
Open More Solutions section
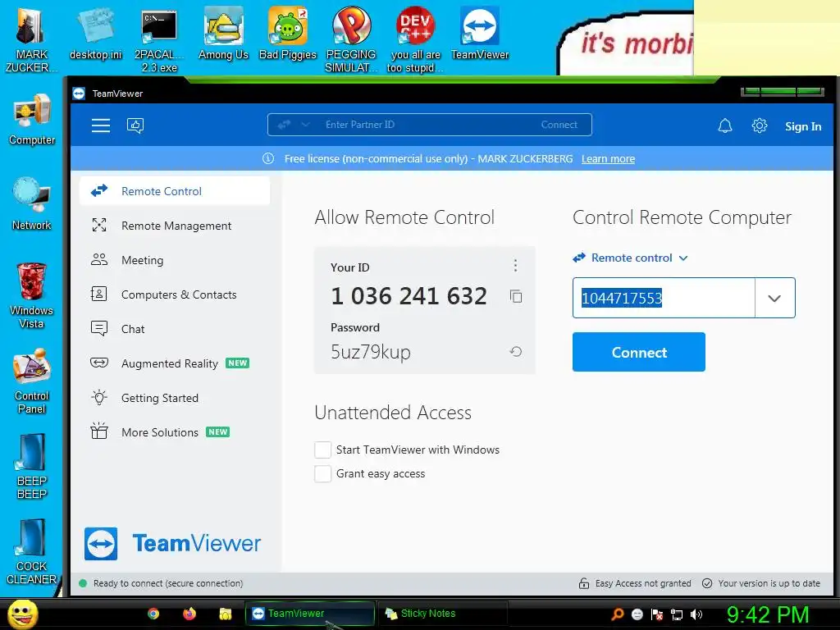click(175, 431)
